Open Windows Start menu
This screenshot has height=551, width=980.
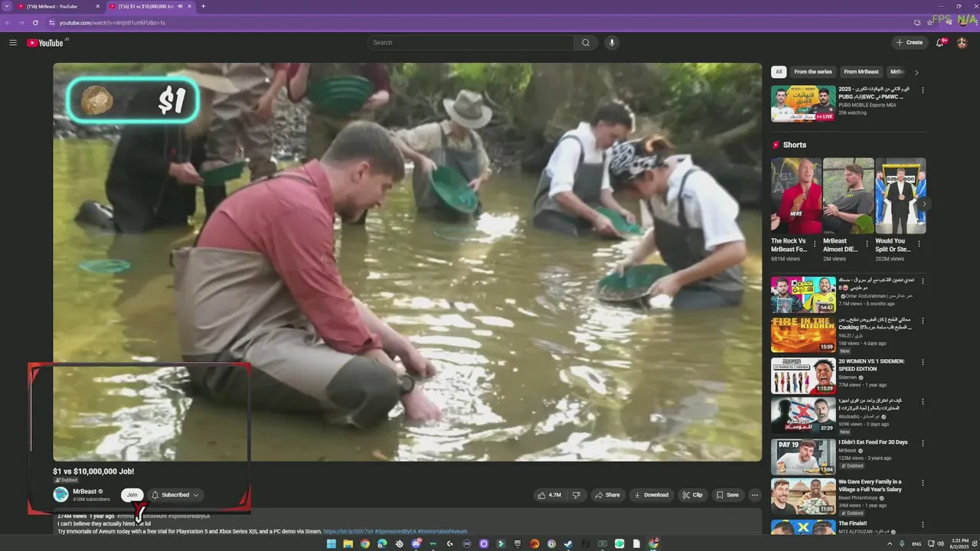point(332,544)
